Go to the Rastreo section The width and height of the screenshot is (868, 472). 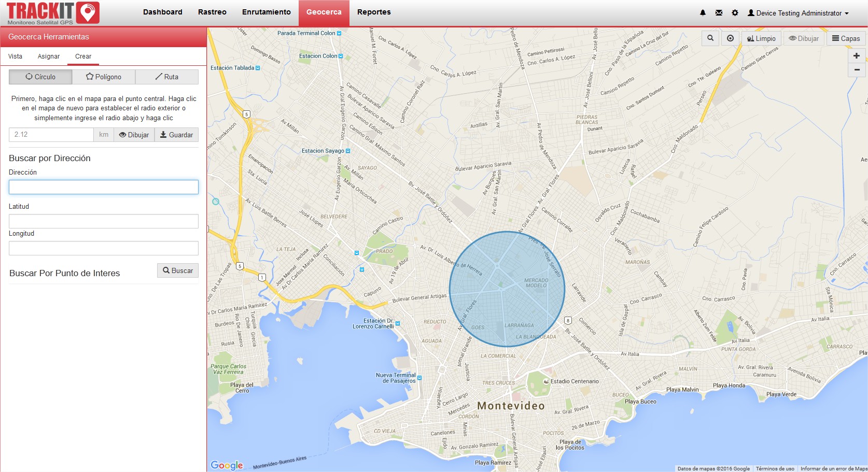tap(212, 12)
